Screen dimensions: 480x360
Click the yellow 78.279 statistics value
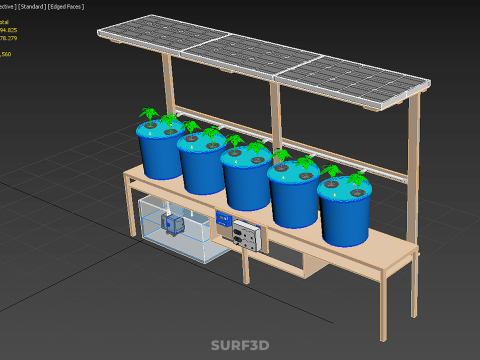click(x=8, y=38)
